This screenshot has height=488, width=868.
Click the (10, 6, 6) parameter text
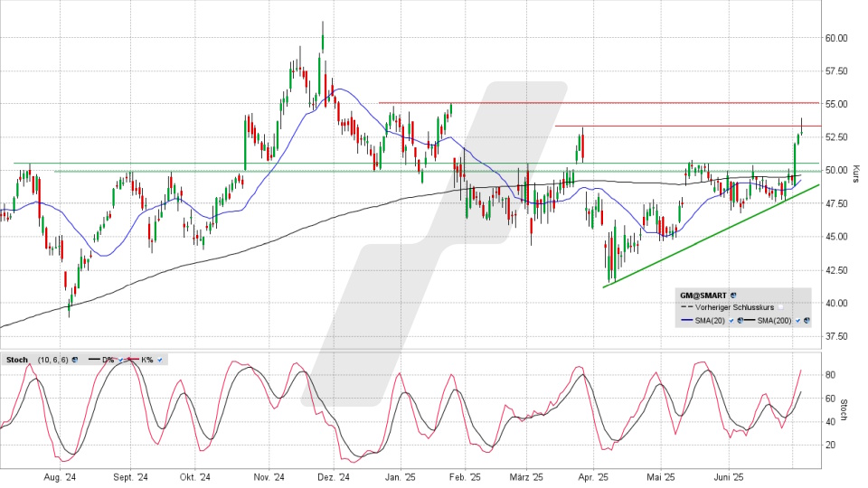53,360
